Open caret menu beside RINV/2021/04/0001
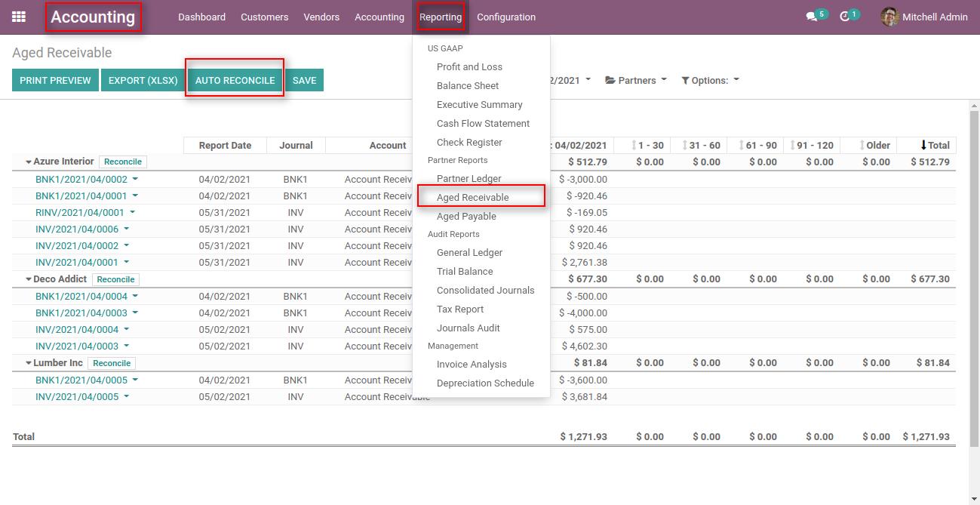980x505 pixels. click(132, 212)
